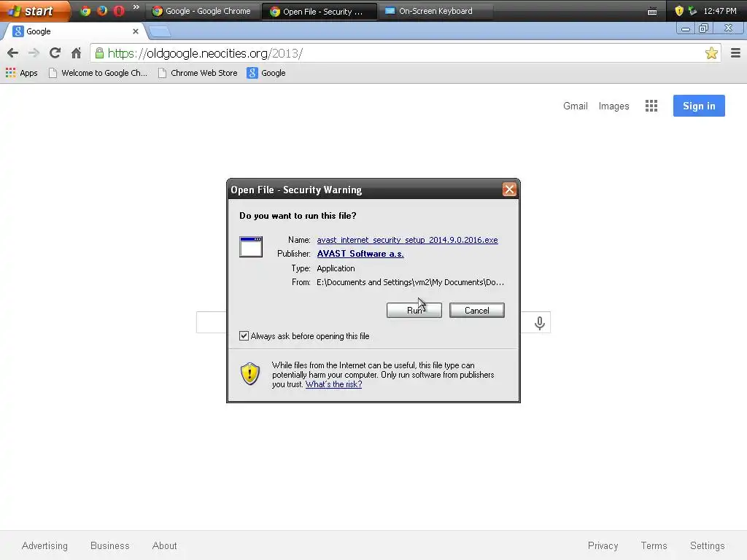Open the Advertising footer link
This screenshot has height=560, width=747.
pyautogui.click(x=44, y=545)
